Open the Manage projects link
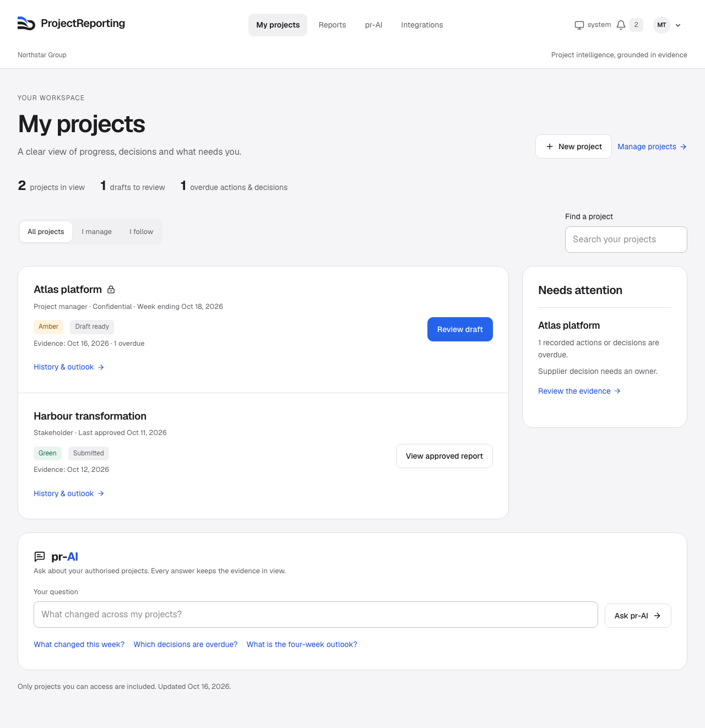 pyautogui.click(x=652, y=146)
